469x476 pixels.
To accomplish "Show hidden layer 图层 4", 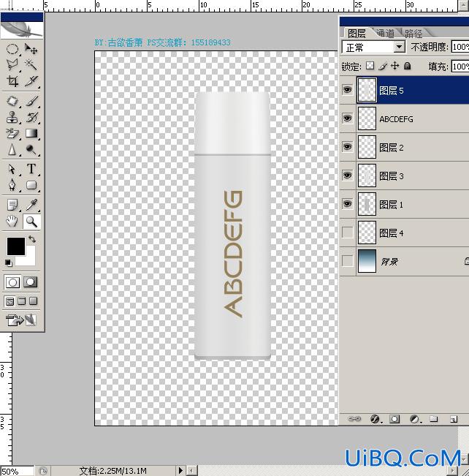I will (347, 233).
